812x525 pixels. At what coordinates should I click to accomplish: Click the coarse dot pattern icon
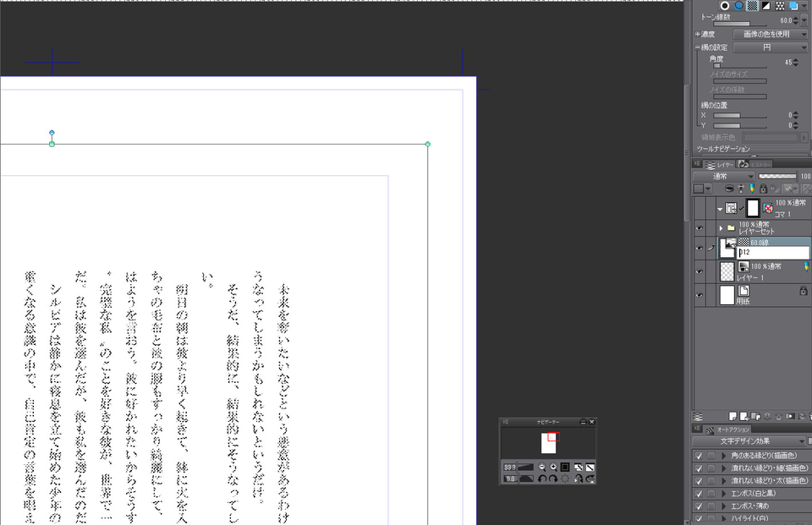[780, 6]
